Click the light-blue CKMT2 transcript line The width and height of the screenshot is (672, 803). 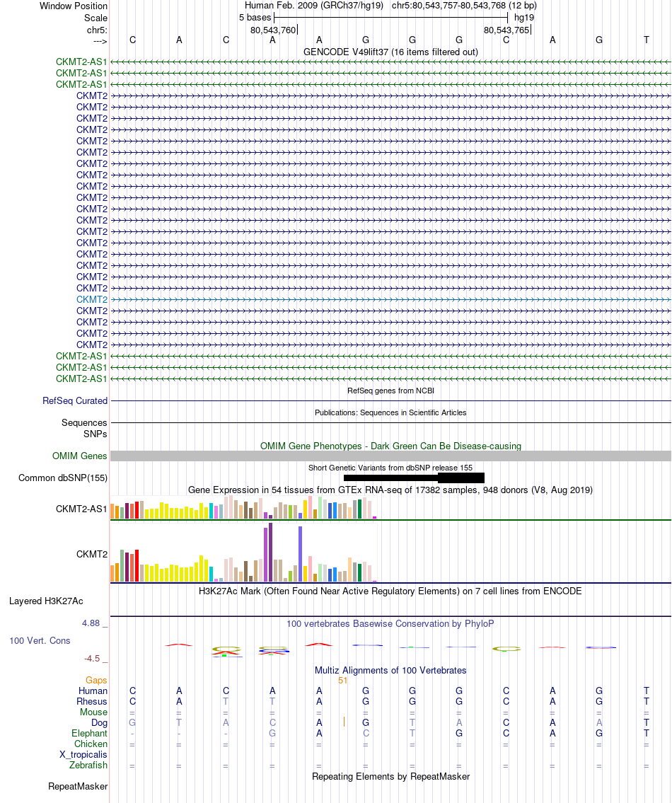[390, 299]
